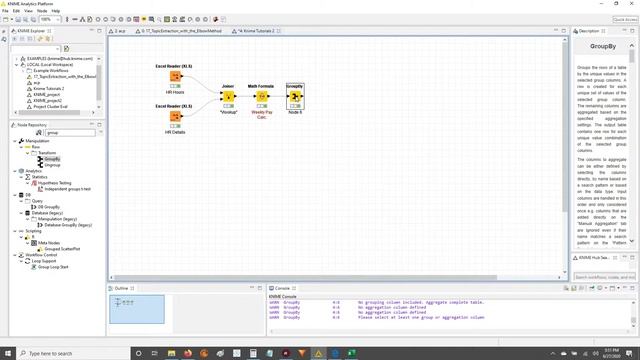
Task: Click the Save toolbar icon
Action: pyautogui.click(x=18, y=20)
